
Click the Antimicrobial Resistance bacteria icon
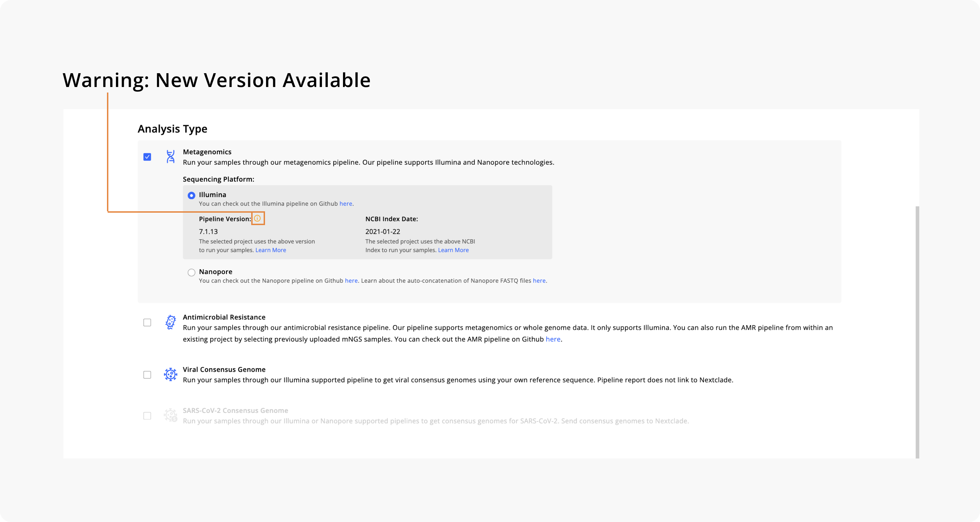coord(170,322)
